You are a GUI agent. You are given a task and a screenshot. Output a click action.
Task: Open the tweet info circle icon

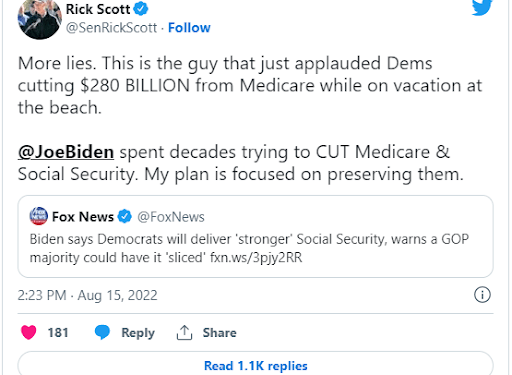click(x=482, y=295)
